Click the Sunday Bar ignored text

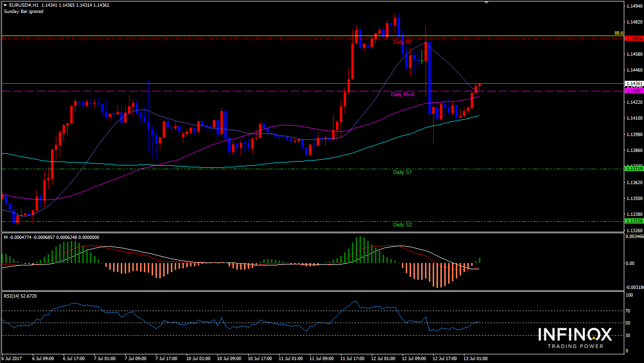pos(24,12)
